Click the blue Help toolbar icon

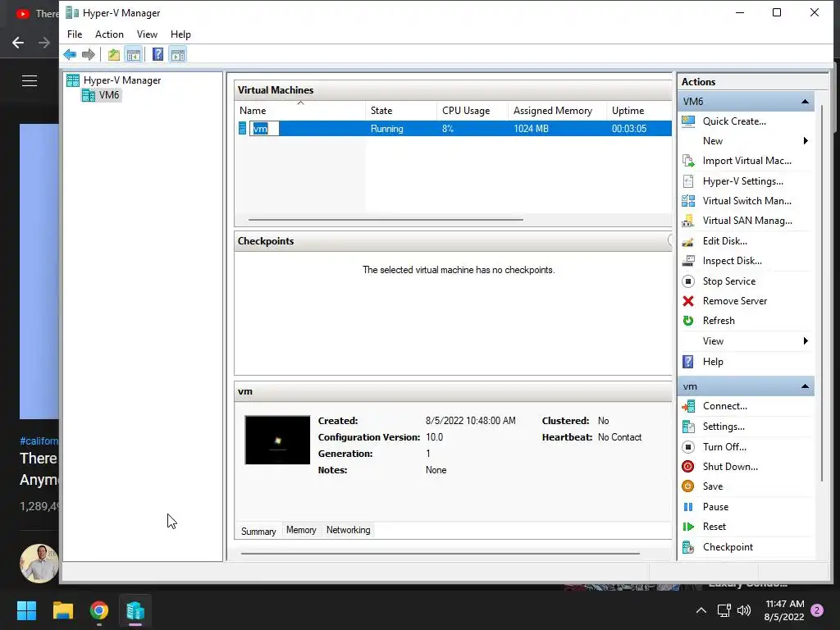[158, 55]
